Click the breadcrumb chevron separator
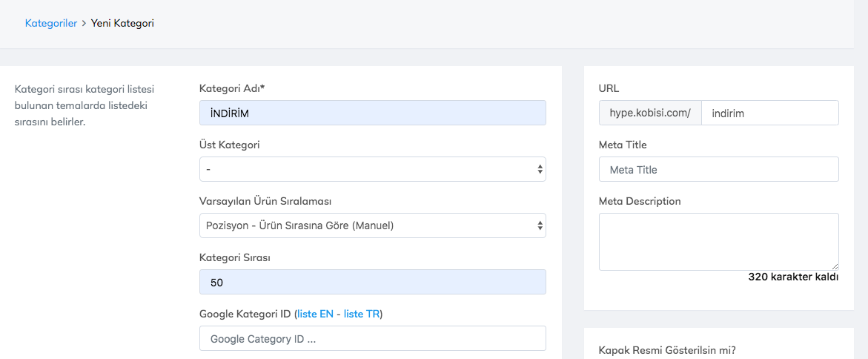Viewport: 868px width, 359px height. tap(84, 23)
